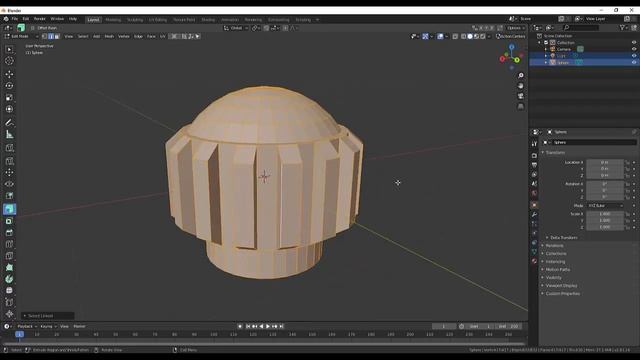Enable vertex select mode
The image size is (640, 360).
tap(44, 36)
